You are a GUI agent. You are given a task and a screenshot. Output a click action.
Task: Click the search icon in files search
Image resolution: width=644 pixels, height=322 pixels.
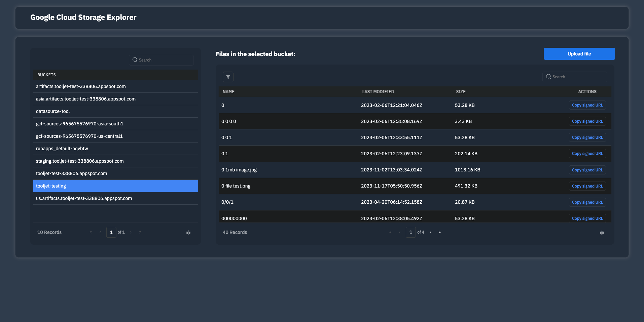pyautogui.click(x=548, y=77)
